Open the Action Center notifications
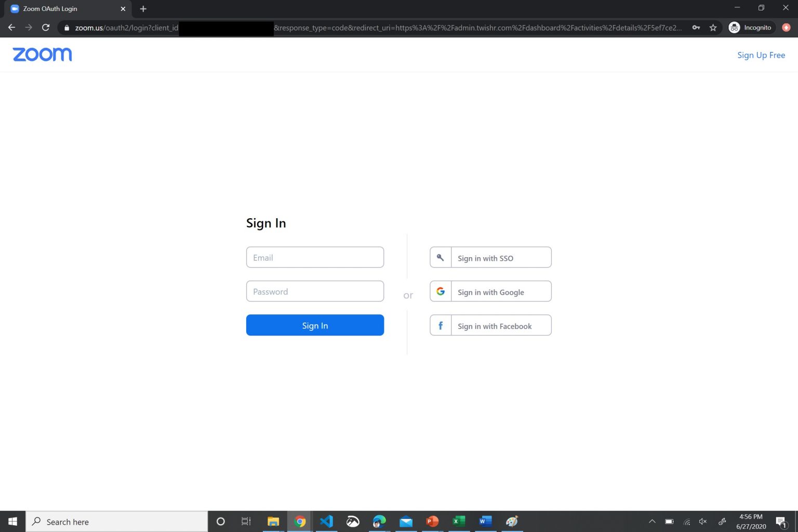Screen dimensions: 798x532 [781, 522]
